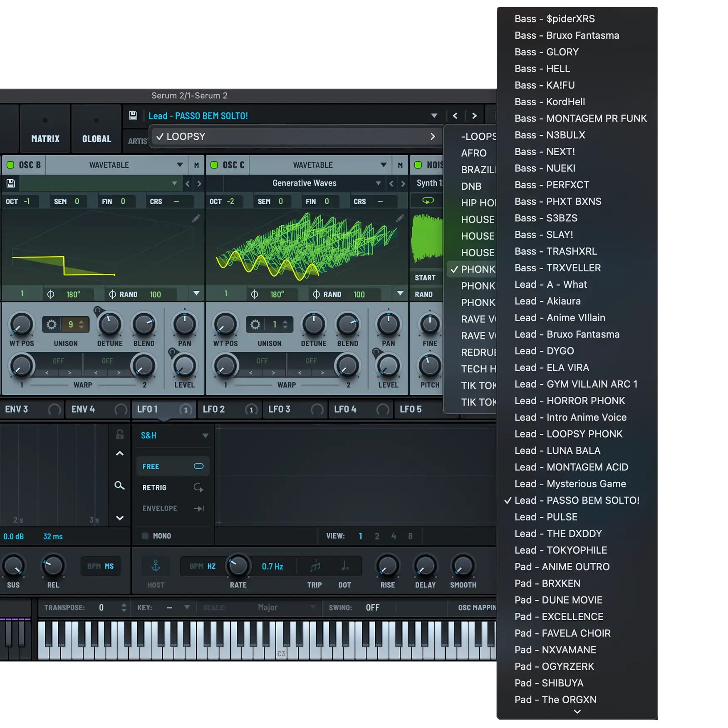Switch to the LFO 2 tab
The height and width of the screenshot is (728, 728).
[x=214, y=409]
